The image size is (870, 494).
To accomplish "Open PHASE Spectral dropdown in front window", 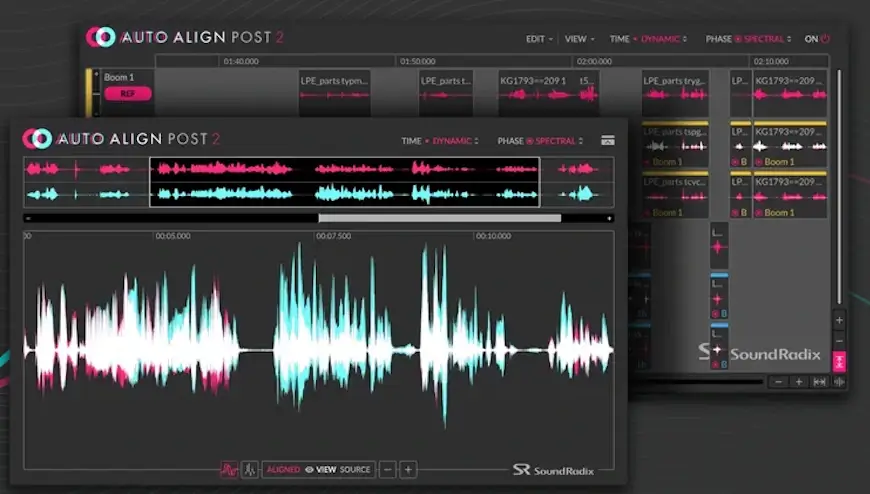I will [x=558, y=141].
